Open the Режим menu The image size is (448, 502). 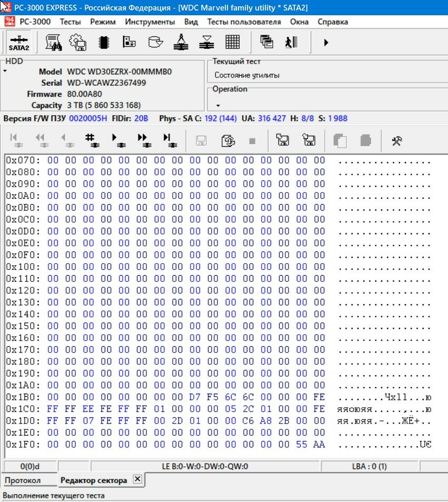point(103,22)
